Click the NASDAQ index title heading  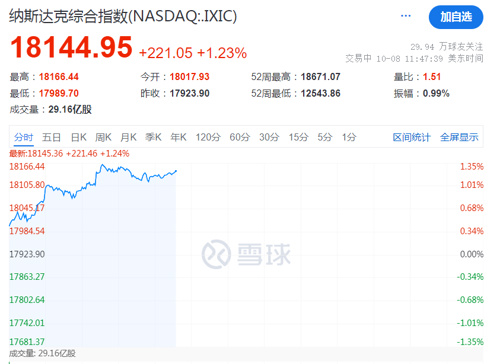click(x=123, y=16)
